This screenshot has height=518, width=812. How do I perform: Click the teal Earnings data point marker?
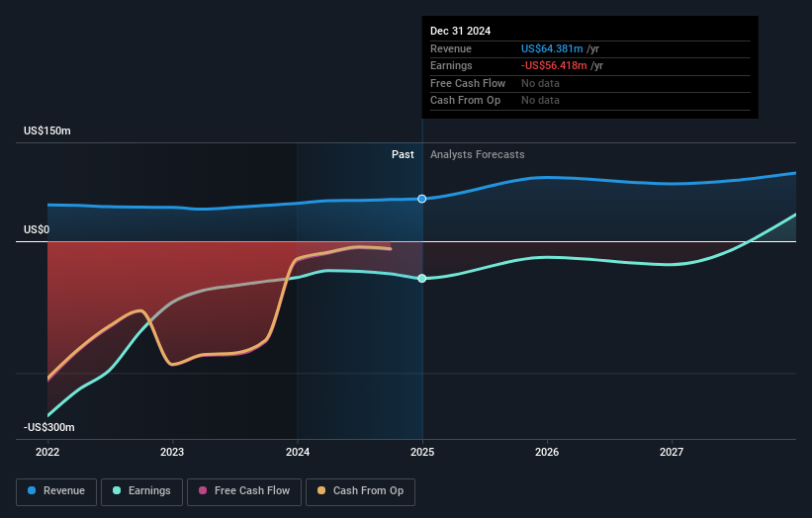pyautogui.click(x=422, y=279)
